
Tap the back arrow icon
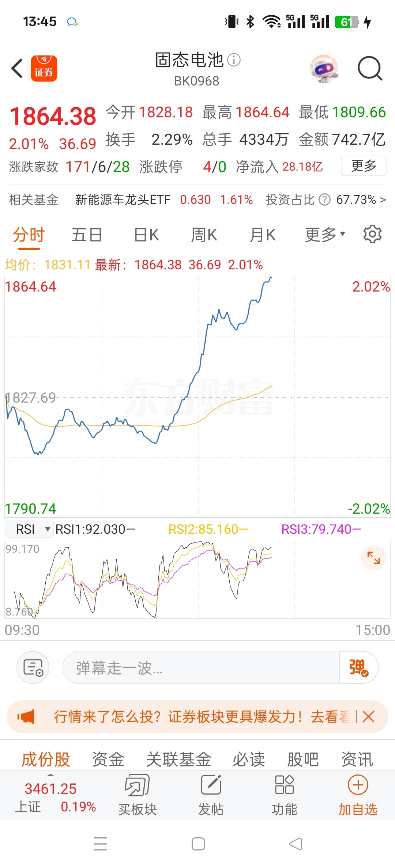(x=17, y=68)
